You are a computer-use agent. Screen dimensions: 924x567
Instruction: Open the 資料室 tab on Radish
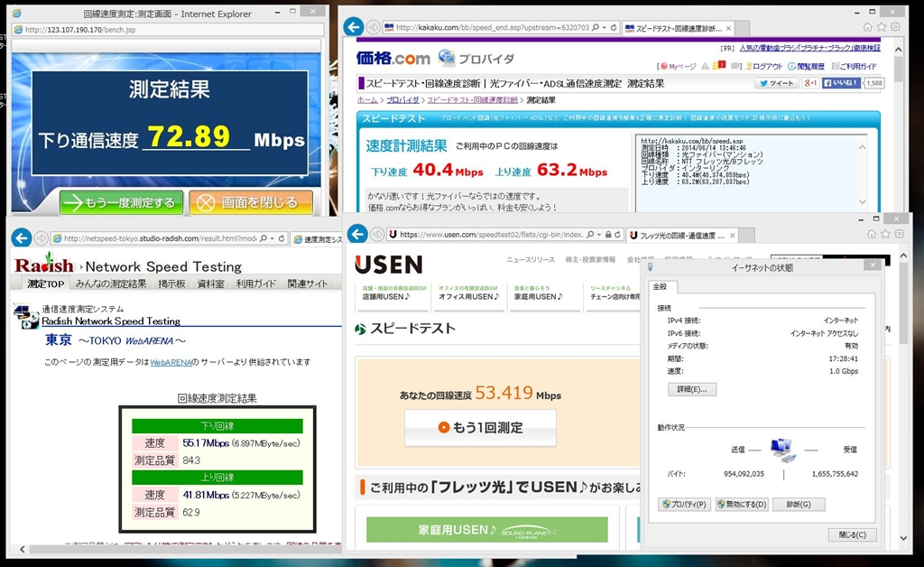click(210, 284)
